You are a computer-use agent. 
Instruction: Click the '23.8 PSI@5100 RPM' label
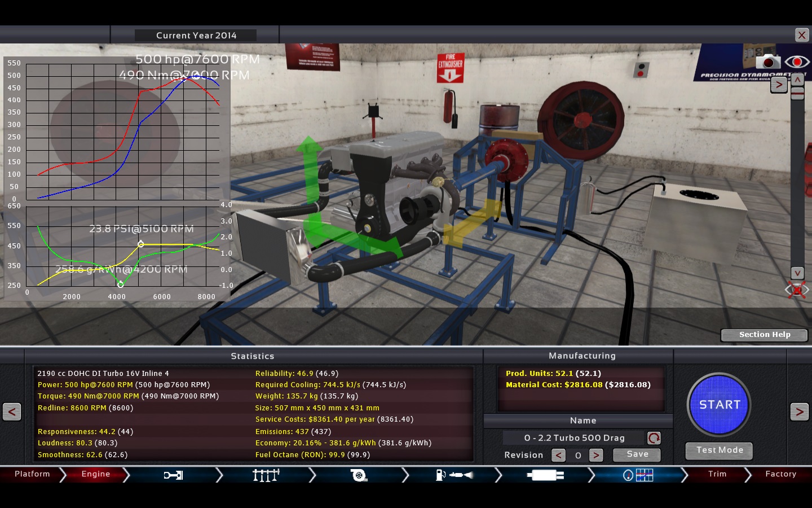point(142,229)
